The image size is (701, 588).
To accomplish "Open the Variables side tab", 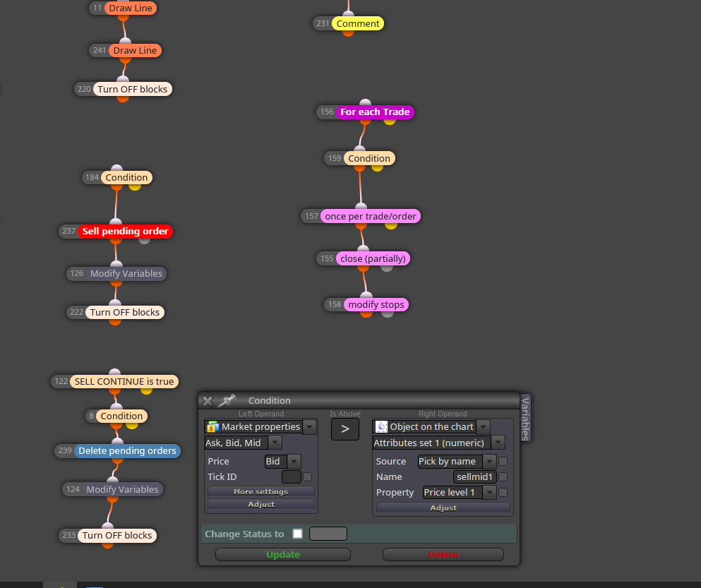I will [525, 418].
